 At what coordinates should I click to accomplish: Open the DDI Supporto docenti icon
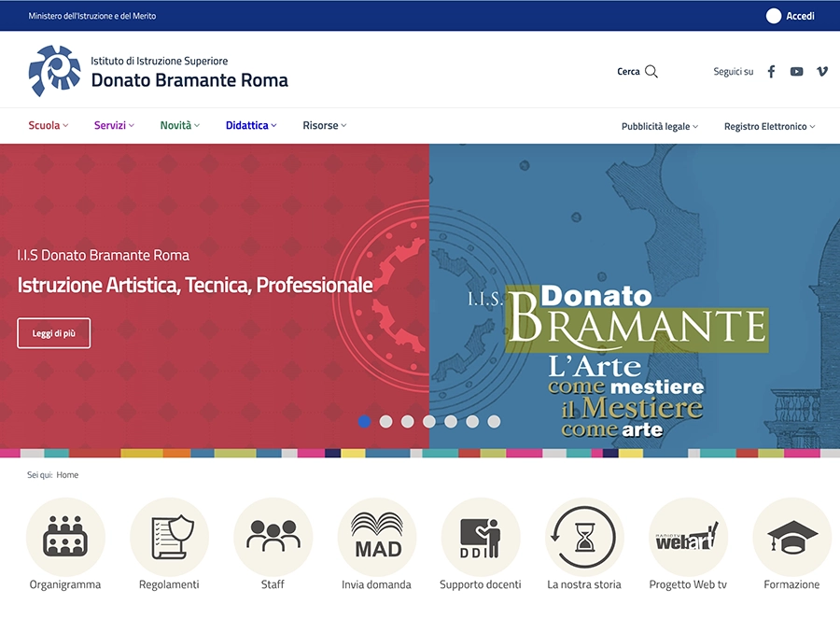pyautogui.click(x=481, y=537)
